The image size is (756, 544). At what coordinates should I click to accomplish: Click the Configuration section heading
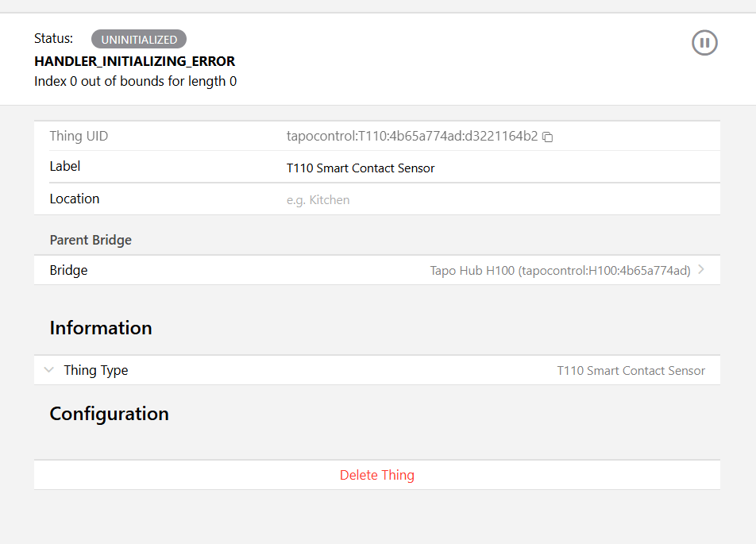[x=109, y=414]
